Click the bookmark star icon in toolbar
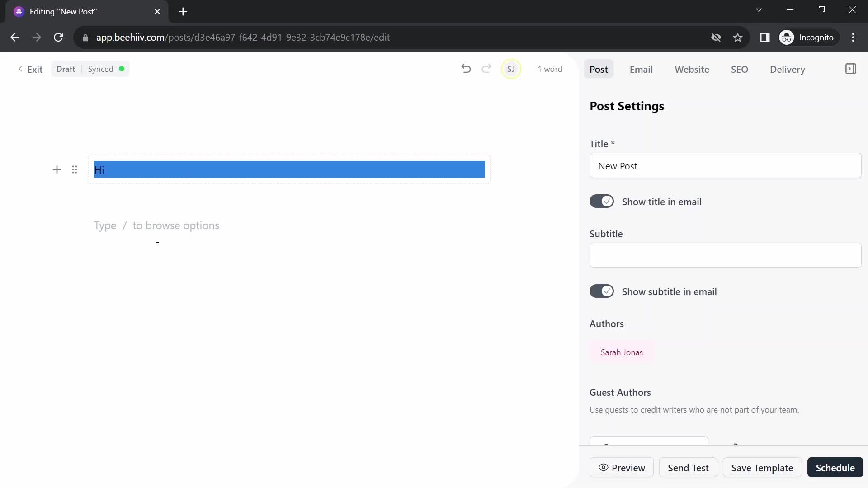 tap(737, 37)
